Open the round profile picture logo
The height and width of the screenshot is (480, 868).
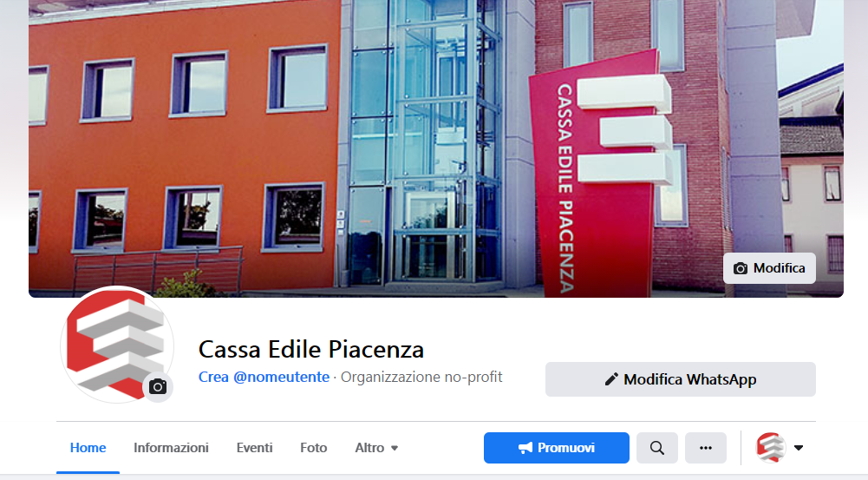tap(117, 345)
